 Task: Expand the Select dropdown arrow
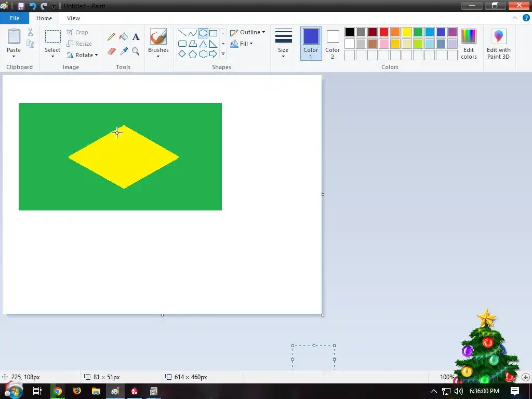click(52, 56)
